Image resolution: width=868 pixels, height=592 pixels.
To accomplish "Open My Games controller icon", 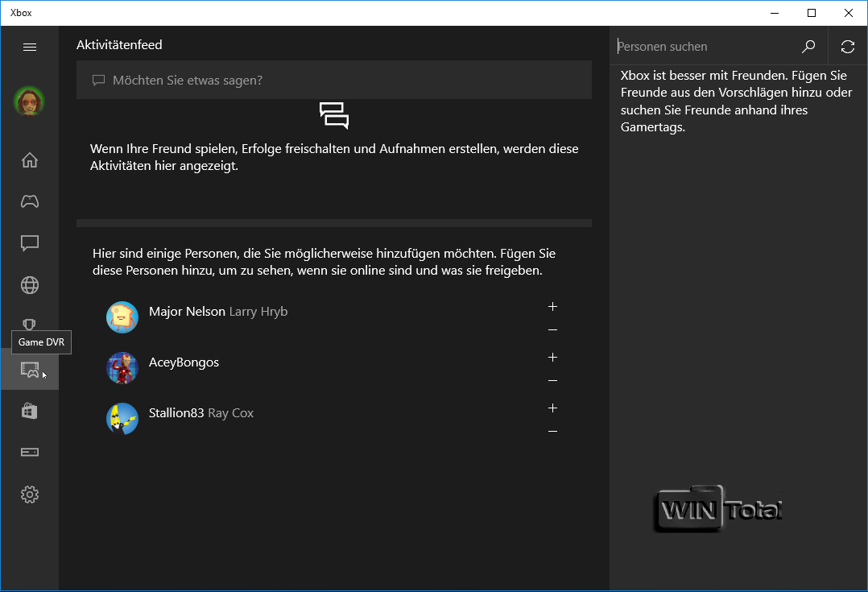I will pyautogui.click(x=30, y=201).
